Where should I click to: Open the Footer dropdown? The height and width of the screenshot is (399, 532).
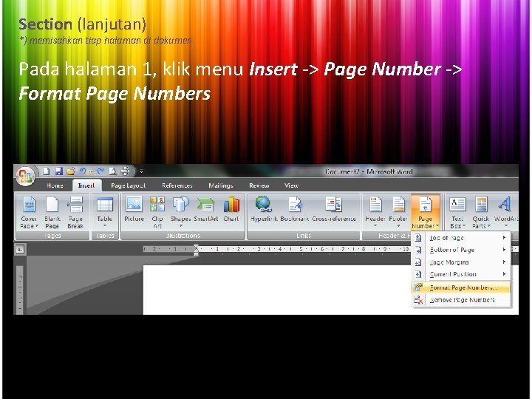coord(398,212)
